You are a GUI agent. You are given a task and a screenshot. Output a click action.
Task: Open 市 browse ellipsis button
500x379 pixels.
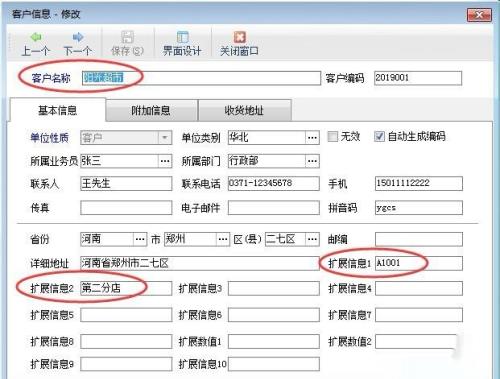(223, 239)
